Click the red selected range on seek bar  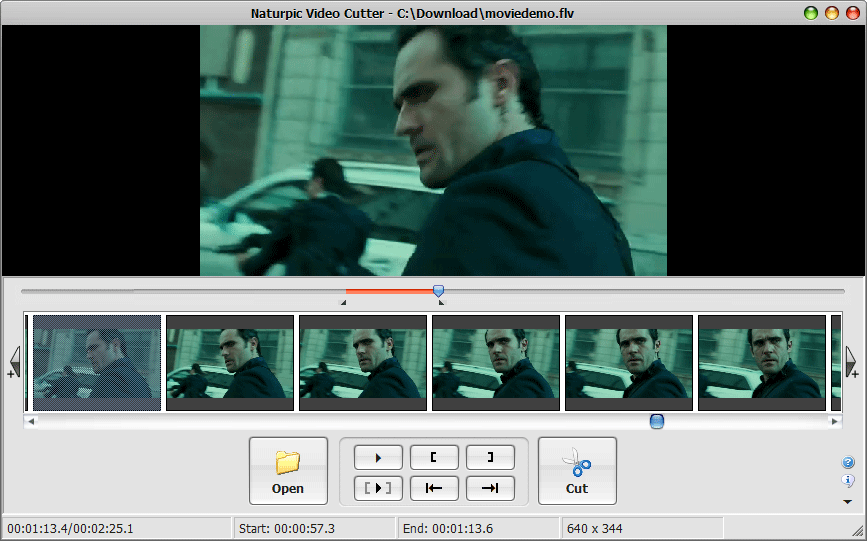point(389,291)
